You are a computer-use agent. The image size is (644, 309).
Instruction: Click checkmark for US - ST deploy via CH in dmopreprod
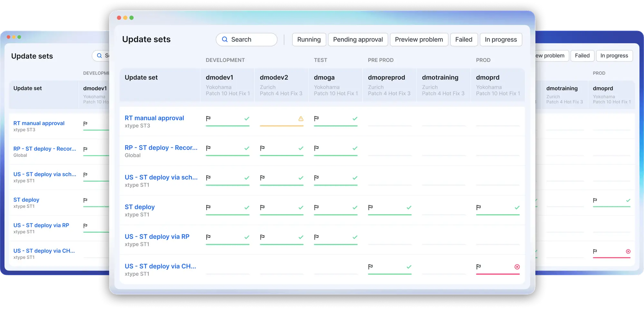pos(409,267)
